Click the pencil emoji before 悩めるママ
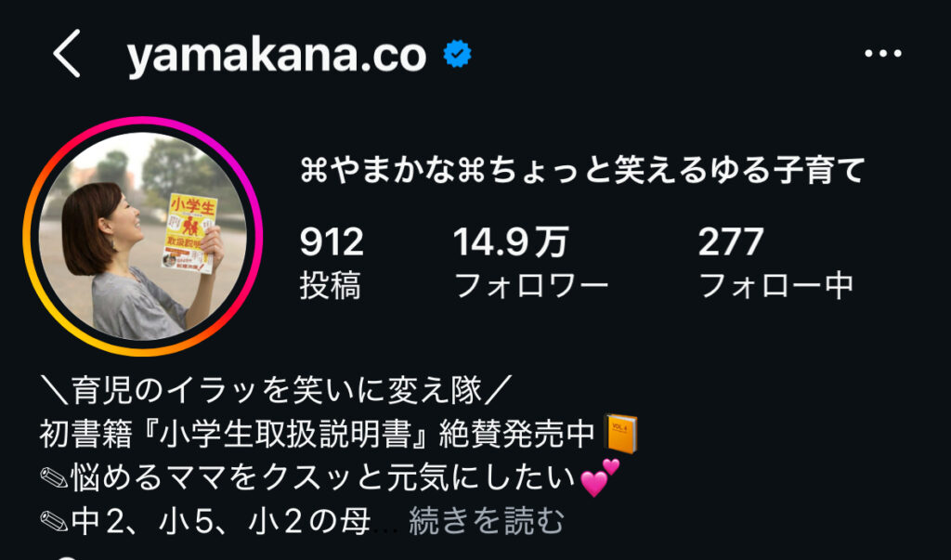 pos(54,477)
